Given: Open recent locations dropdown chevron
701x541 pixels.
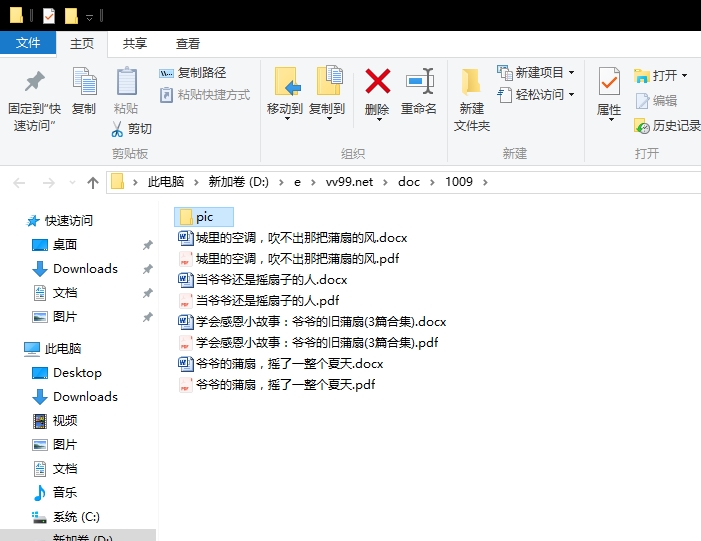Looking at the screenshot, I should (72, 182).
